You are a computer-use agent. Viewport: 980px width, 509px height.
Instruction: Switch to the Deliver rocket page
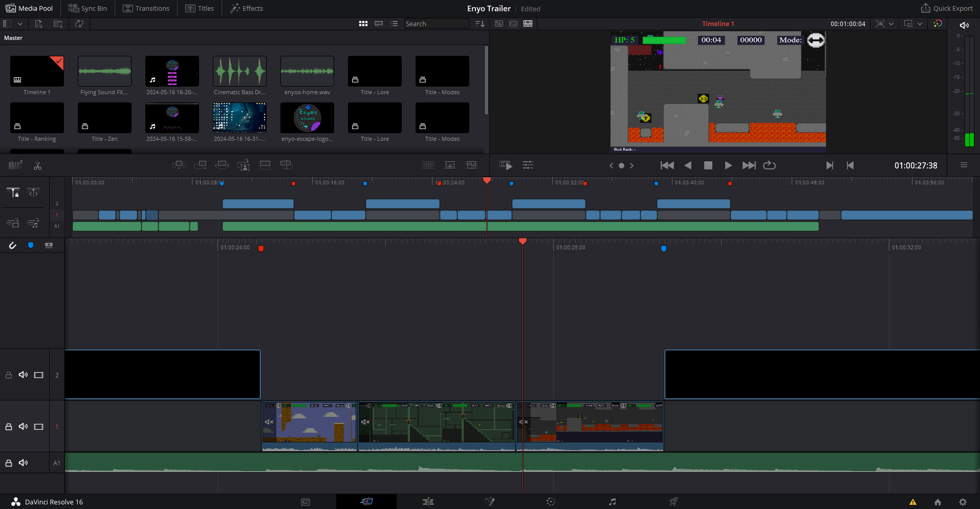[x=673, y=502]
